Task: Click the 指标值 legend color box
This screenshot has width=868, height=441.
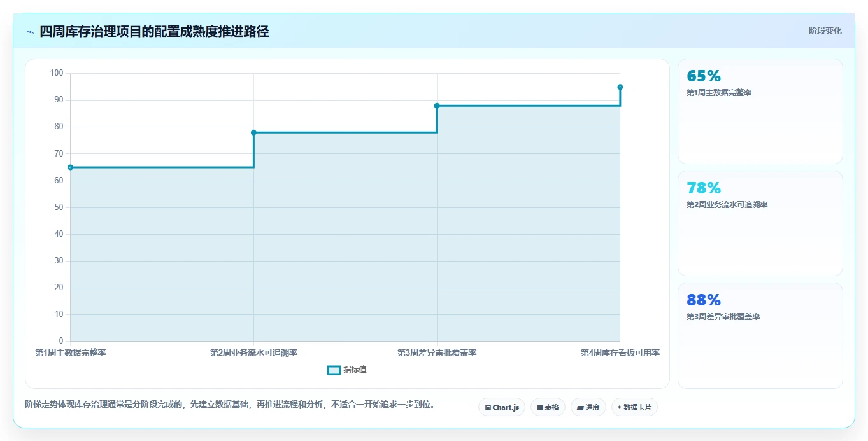Action: click(x=334, y=370)
